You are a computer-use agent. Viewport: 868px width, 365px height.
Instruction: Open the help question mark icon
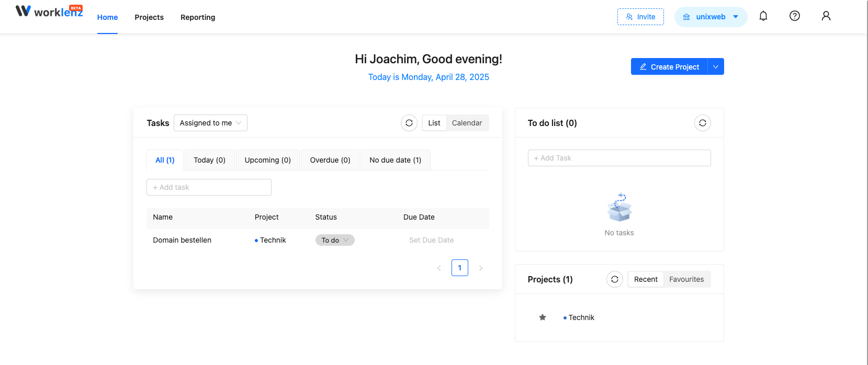pyautogui.click(x=795, y=16)
